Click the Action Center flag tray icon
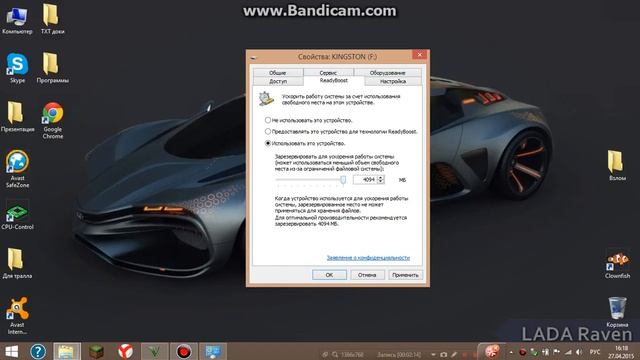Viewport: 640px width, 360px height. coord(556,352)
